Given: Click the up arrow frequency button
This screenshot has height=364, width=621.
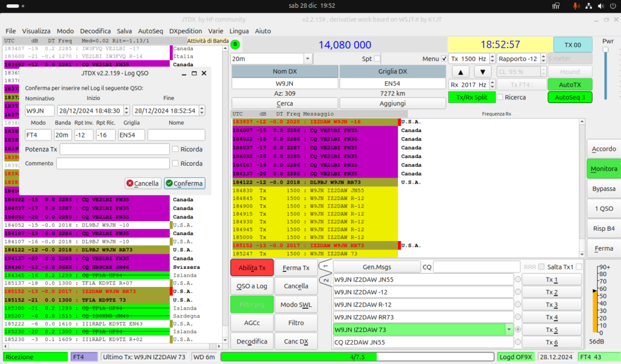Looking at the screenshot, I should 460,72.
